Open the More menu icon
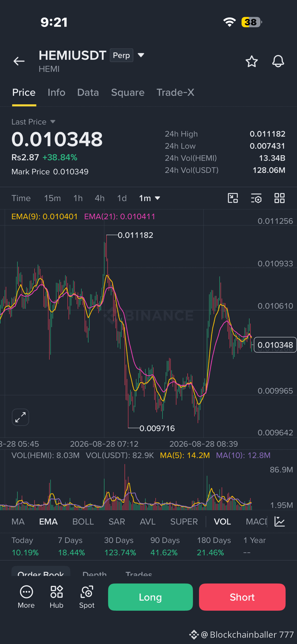The image size is (297, 644). pyautogui.click(x=26, y=597)
